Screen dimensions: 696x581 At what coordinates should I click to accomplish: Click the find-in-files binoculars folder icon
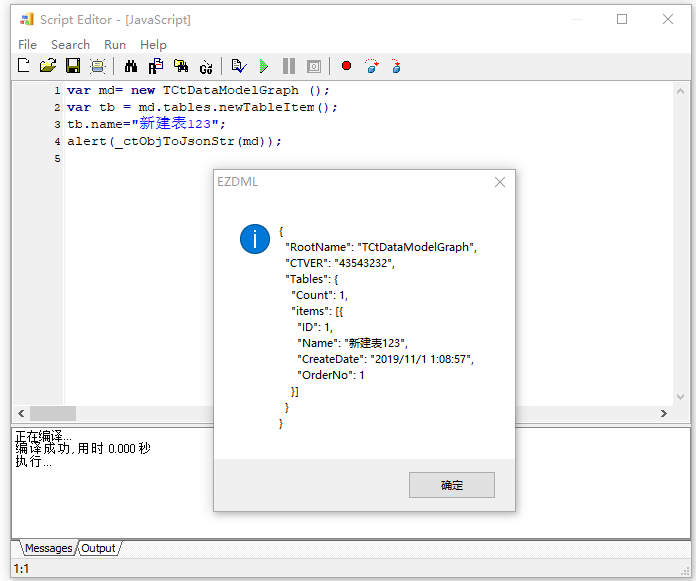(181, 66)
